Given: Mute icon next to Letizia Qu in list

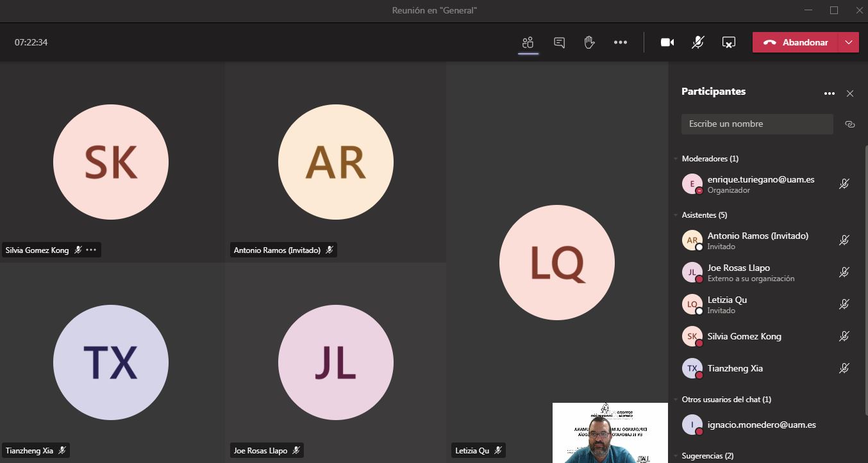Looking at the screenshot, I should (844, 304).
